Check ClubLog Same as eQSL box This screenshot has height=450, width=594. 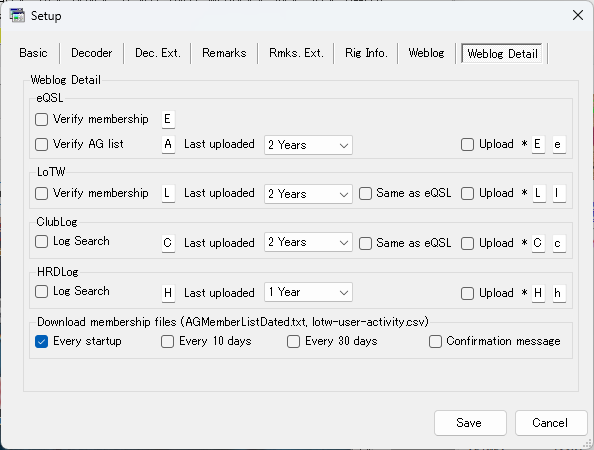[365, 243]
